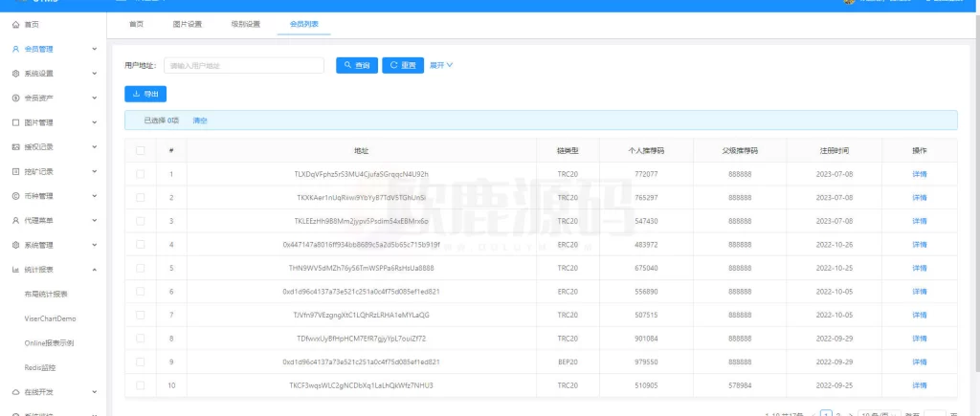980x416 pixels.
Task: Expand the 会员资产 chevron
Action: coord(95,99)
